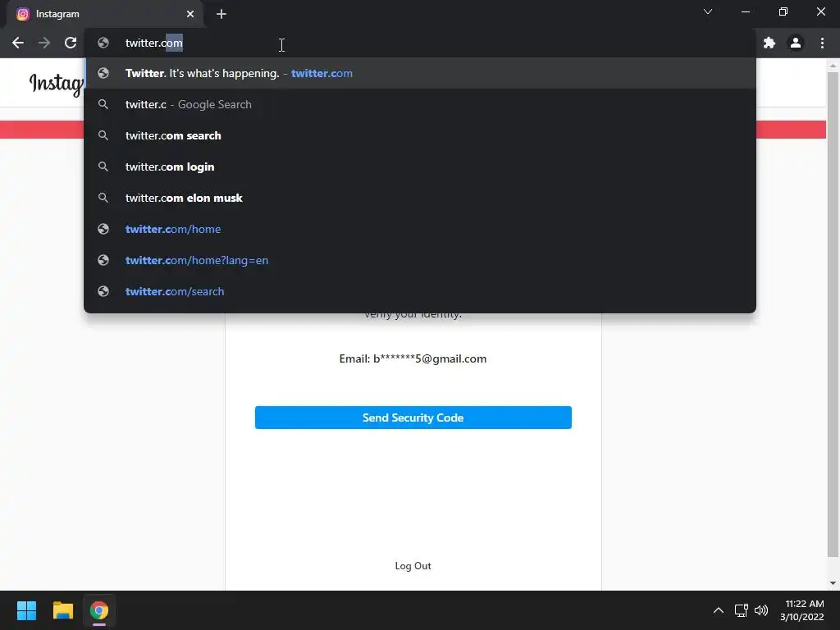Click the Chrome icon in the taskbar
Image resolution: width=840 pixels, height=630 pixels.
tap(99, 610)
